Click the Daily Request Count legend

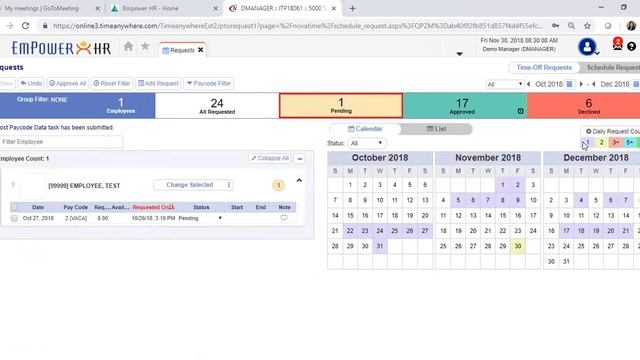coord(612,131)
